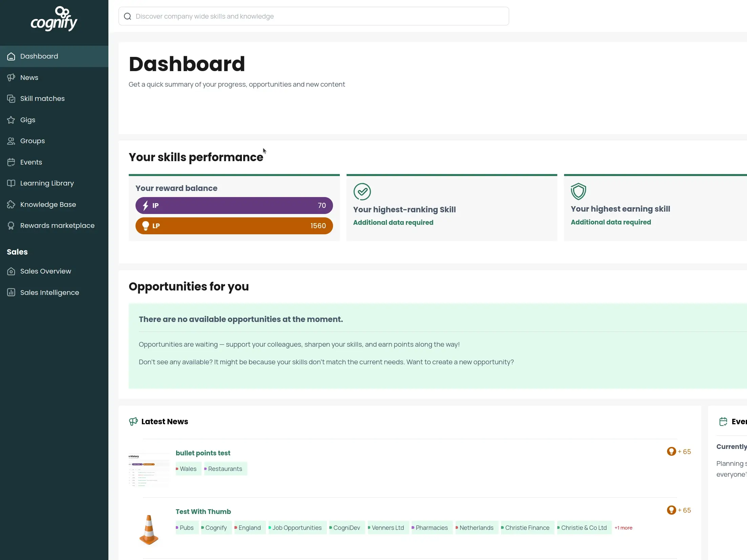
Task: Open the Events sidebar item
Action: point(31,162)
